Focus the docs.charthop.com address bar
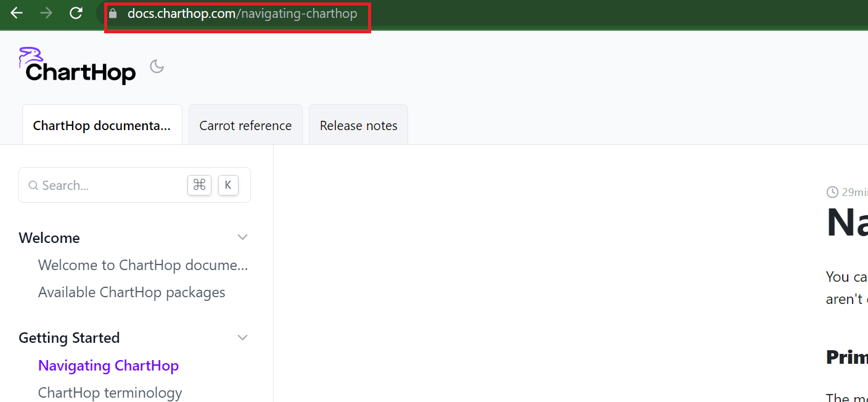This screenshot has width=868, height=402. pyautogui.click(x=242, y=14)
